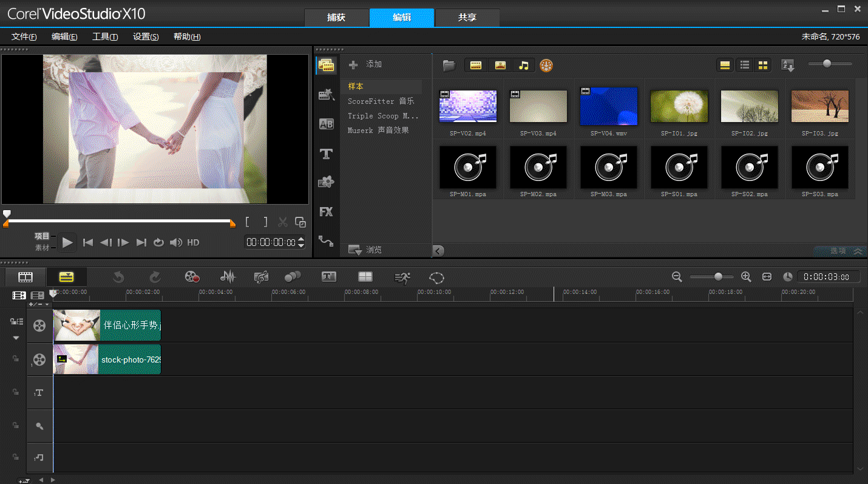Image resolution: width=868 pixels, height=484 pixels.
Task: Jump to the end of the preview
Action: click(141, 242)
